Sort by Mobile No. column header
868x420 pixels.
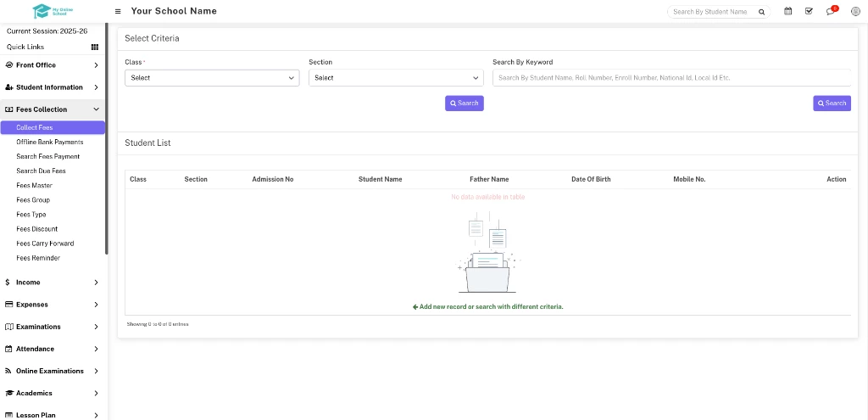pos(689,179)
